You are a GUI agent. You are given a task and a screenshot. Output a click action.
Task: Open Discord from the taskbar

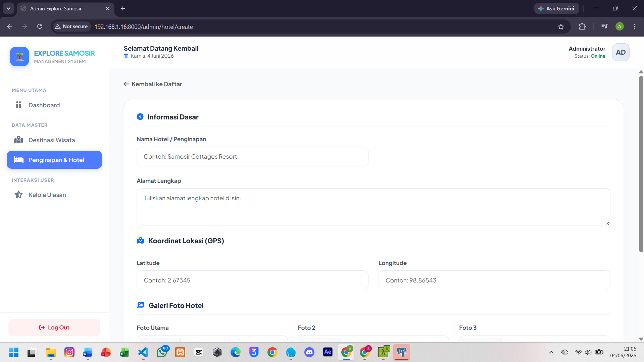pyautogui.click(x=309, y=352)
